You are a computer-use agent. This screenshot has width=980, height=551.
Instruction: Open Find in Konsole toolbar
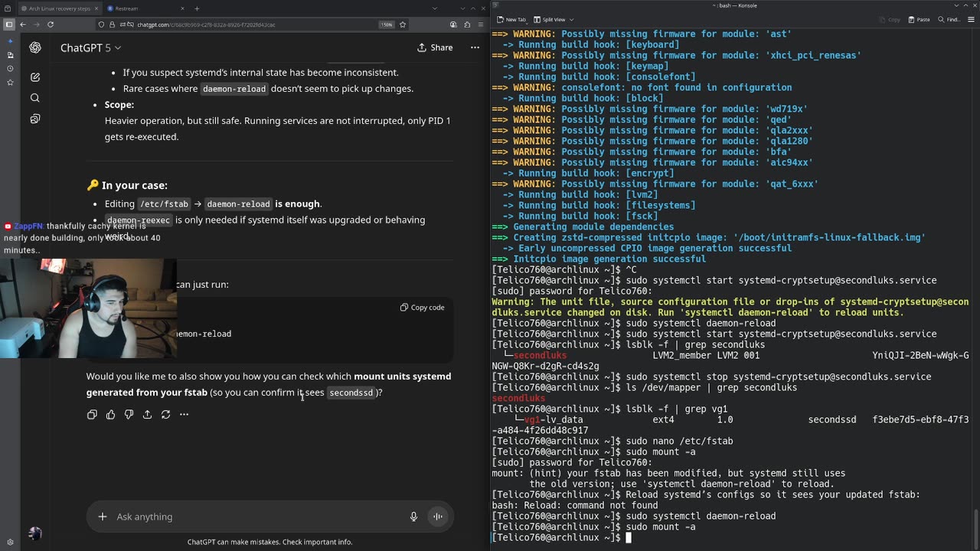tap(949, 19)
